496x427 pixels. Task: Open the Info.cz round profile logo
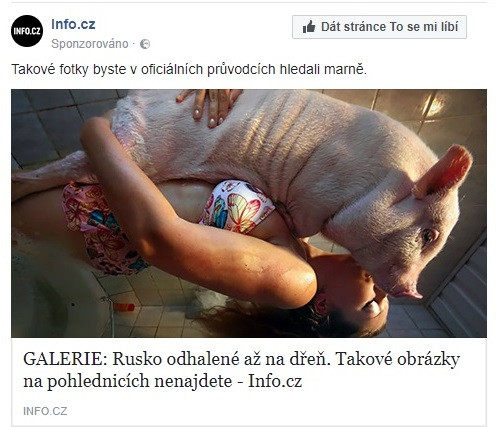click(x=27, y=31)
